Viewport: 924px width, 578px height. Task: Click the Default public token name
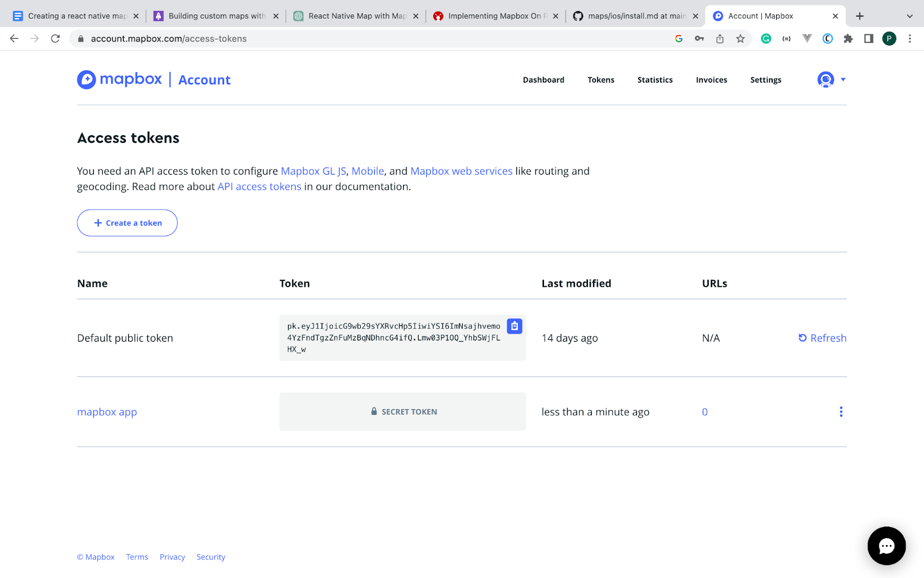[125, 338]
